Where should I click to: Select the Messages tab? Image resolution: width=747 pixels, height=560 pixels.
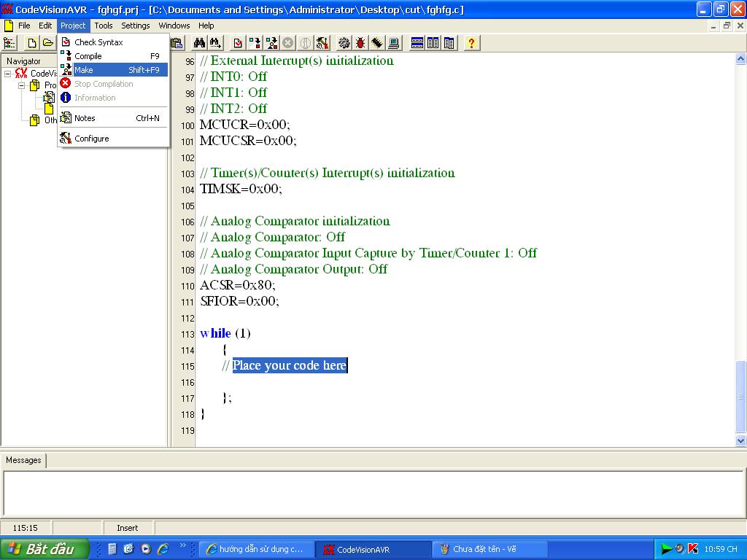23,460
